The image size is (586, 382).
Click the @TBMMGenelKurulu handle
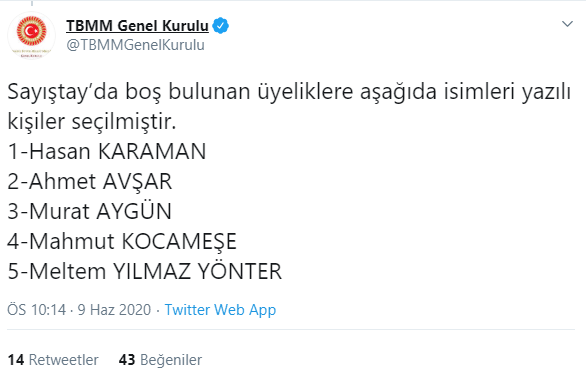tap(135, 45)
